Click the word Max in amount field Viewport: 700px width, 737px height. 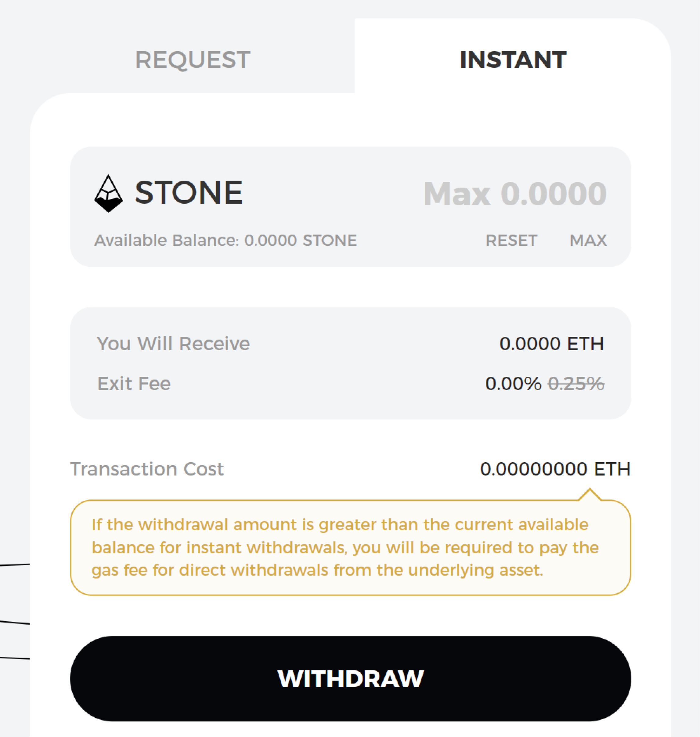click(x=457, y=194)
